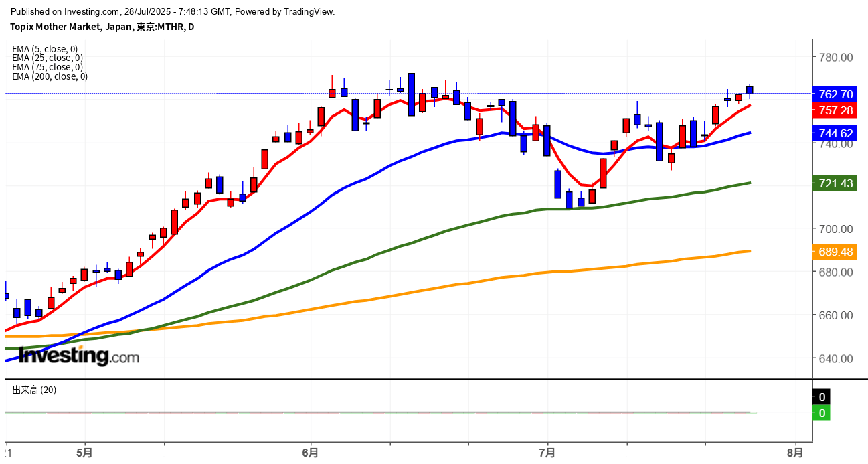Click the blue 744.62 EMA value label
The image size is (868, 464).
pos(834,133)
